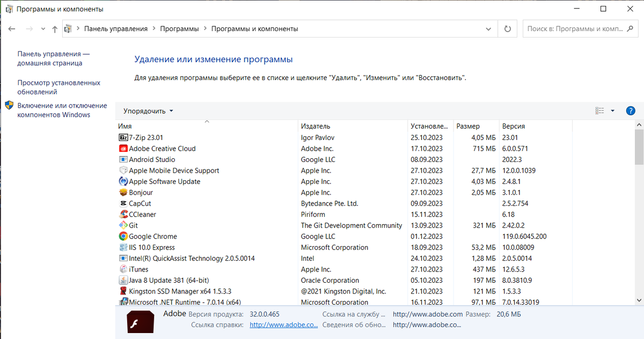Click the Google Chrome program icon
Screen dimensions: 644x339
(122, 236)
